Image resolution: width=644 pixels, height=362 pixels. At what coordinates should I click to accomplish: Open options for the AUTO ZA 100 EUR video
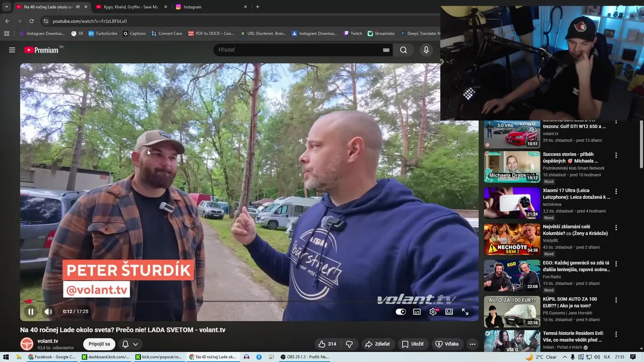[x=616, y=300]
